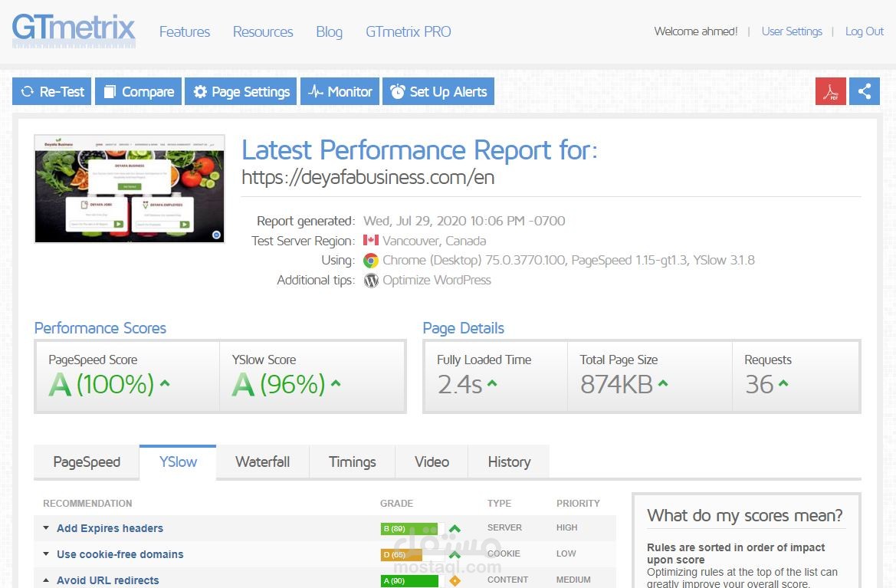The height and width of the screenshot is (588, 896).
Task: Click the Compare button label
Action: 148,91
